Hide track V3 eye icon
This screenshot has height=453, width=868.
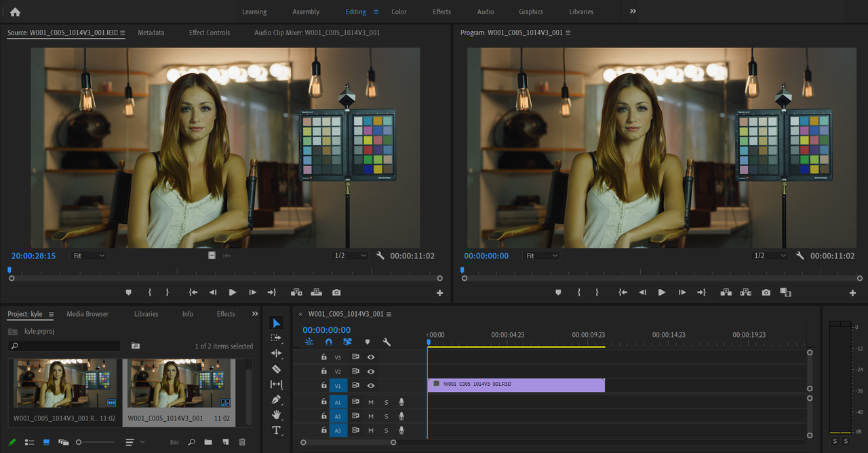[x=371, y=357]
